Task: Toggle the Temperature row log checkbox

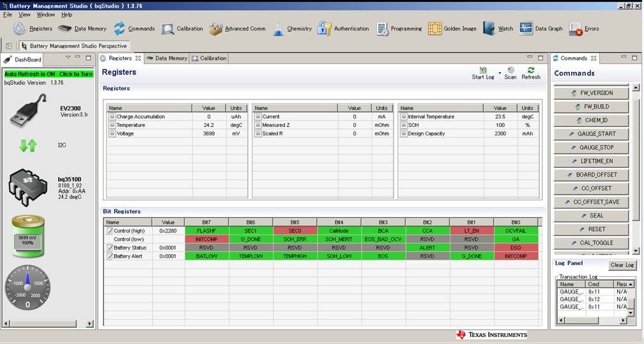Action: click(x=112, y=125)
